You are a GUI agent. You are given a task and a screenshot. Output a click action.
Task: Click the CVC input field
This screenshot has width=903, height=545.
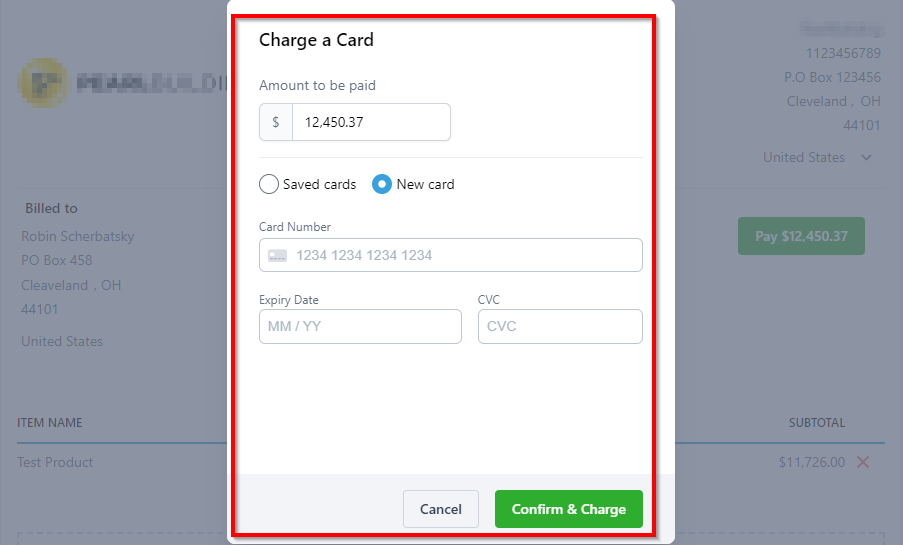click(x=560, y=327)
